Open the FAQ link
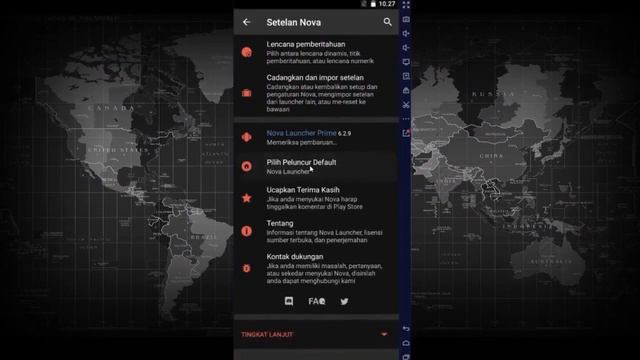 [x=317, y=301]
